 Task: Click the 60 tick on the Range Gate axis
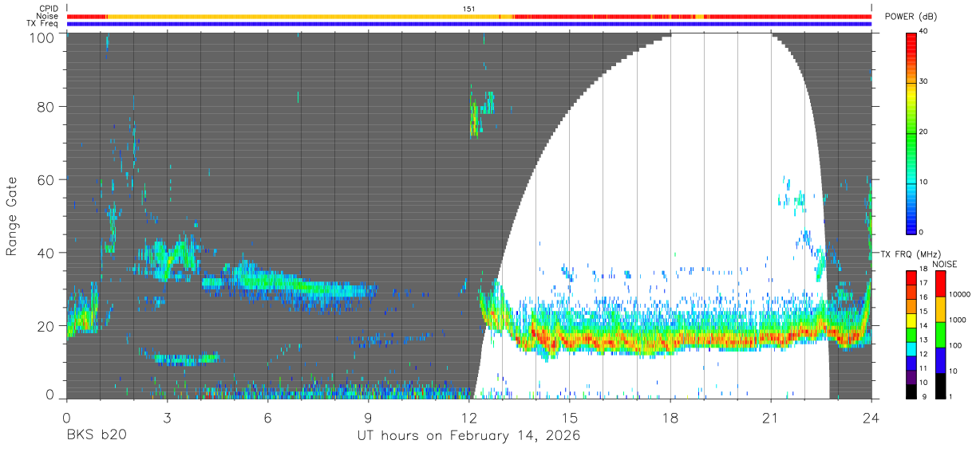coord(46,180)
